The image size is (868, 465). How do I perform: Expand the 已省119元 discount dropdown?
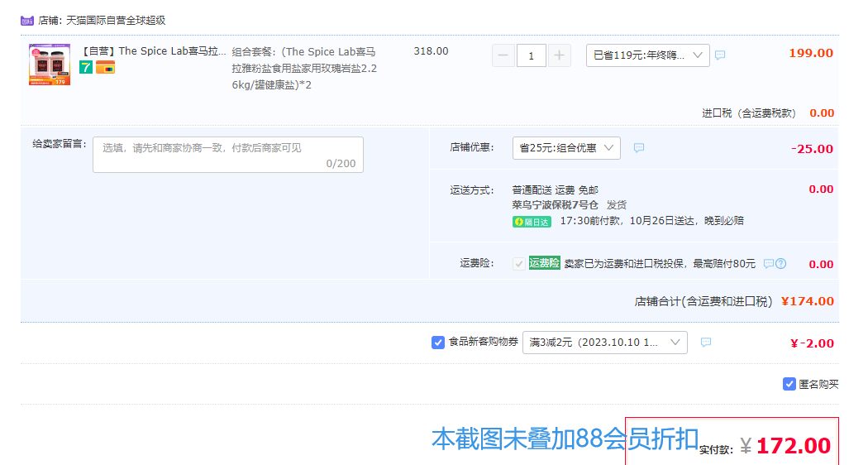[x=647, y=55]
